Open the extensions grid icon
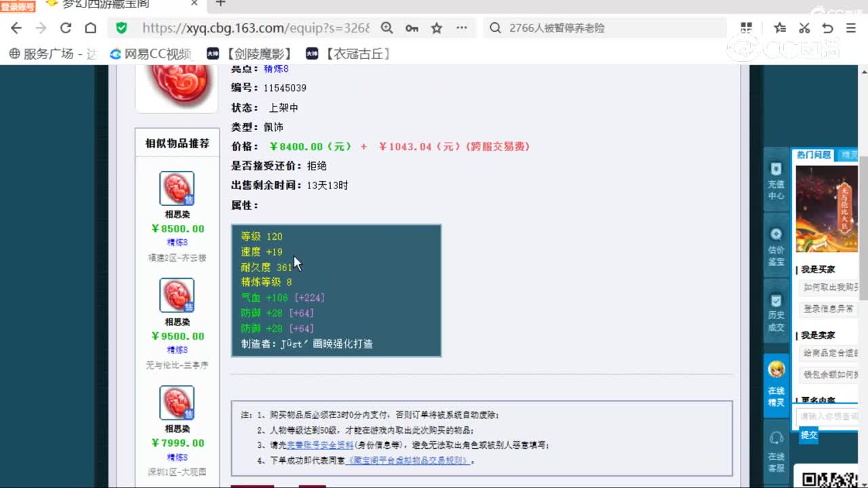This screenshot has width=868, height=488. tap(747, 28)
